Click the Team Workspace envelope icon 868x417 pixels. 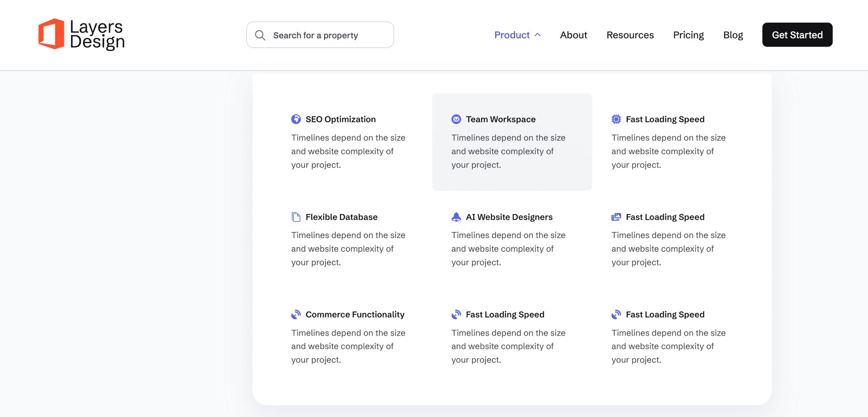(456, 119)
